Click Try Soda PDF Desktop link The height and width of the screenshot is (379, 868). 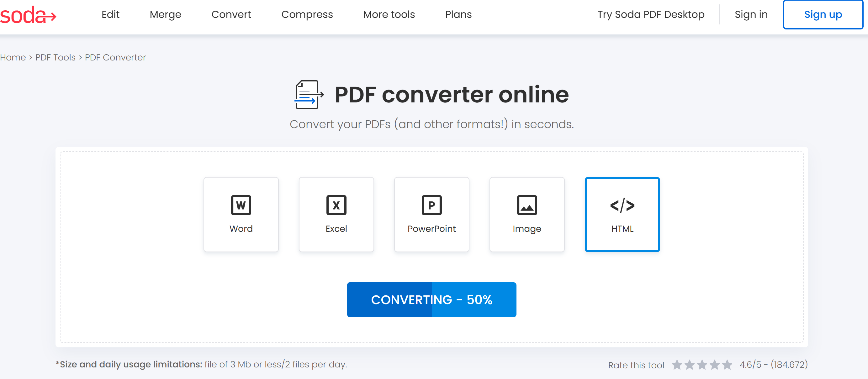tap(651, 14)
